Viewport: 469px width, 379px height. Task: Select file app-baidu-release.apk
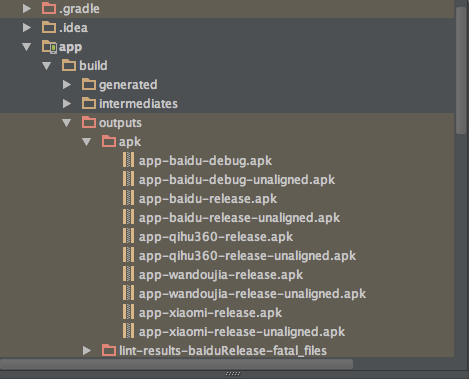[208, 199]
